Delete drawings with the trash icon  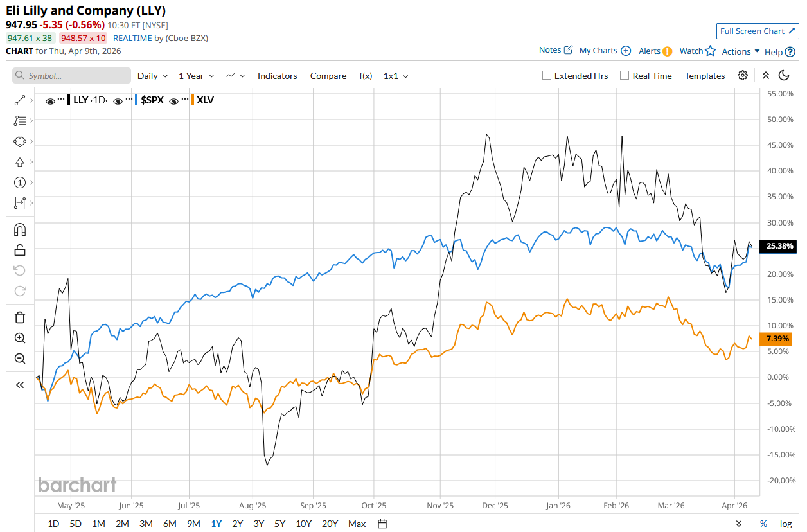[19, 317]
